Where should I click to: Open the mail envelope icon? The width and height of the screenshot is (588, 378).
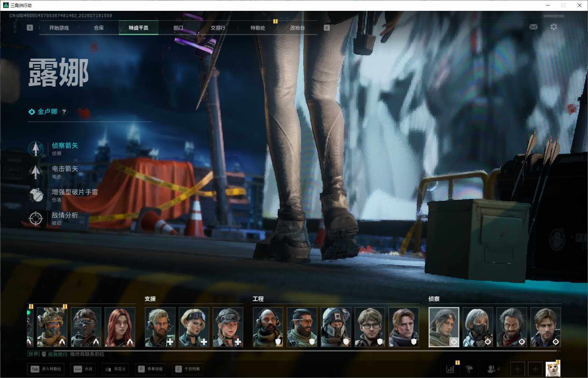tap(533, 27)
